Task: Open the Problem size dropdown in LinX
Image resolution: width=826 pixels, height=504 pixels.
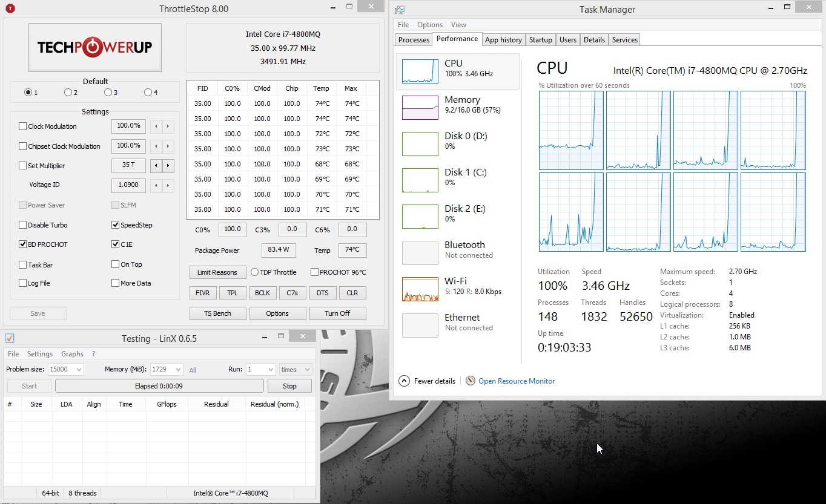Action: pos(66,370)
